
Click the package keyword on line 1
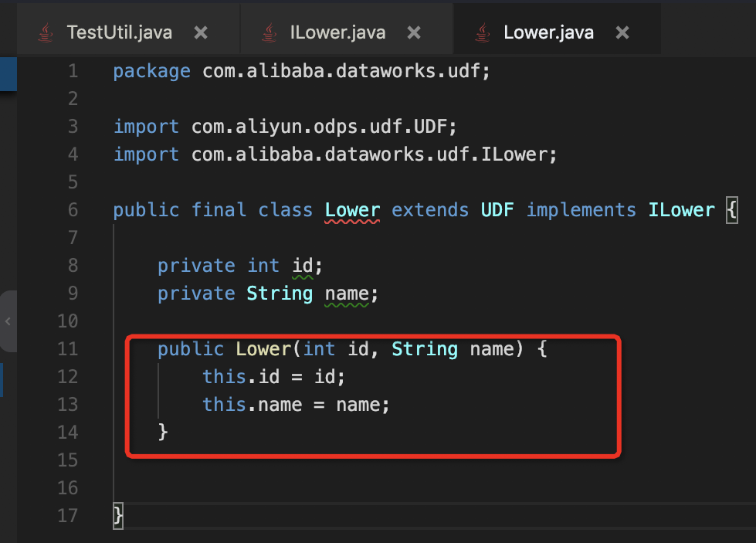pos(151,72)
